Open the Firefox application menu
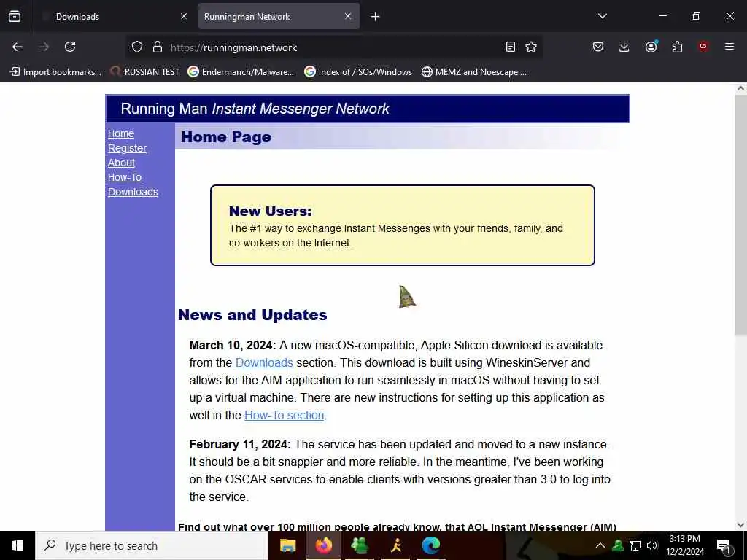 pos(729,47)
